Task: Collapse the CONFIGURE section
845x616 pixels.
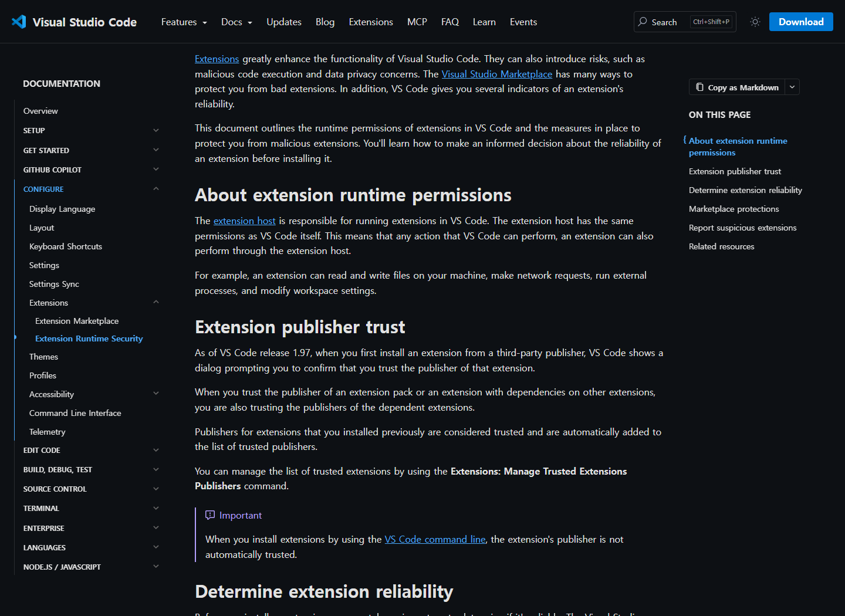Action: (156, 189)
